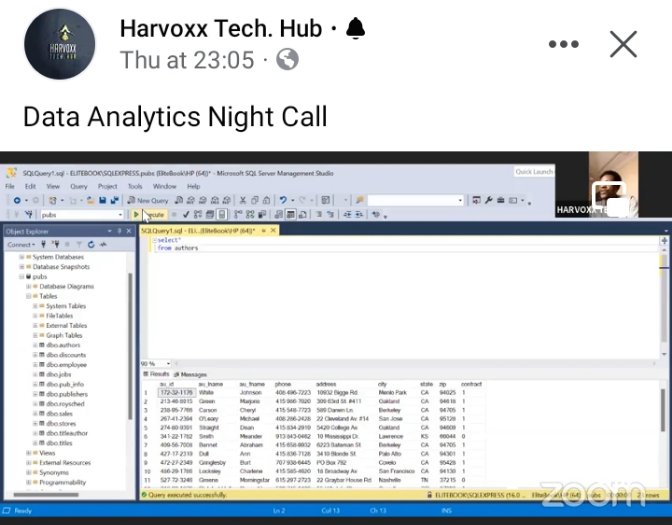Open the Query menu in SSMS

79,186
